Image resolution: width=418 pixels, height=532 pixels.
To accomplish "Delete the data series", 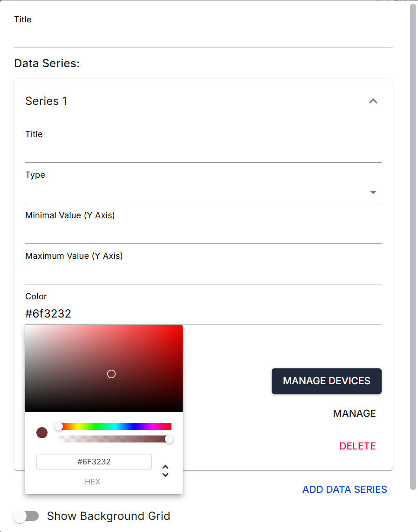I will pyautogui.click(x=357, y=446).
